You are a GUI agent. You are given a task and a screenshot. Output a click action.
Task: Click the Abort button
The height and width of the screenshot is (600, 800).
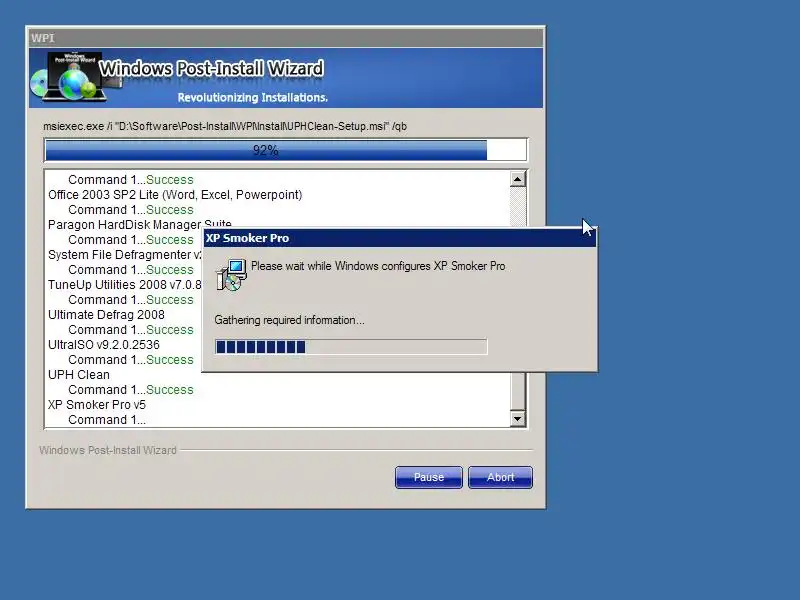500,477
